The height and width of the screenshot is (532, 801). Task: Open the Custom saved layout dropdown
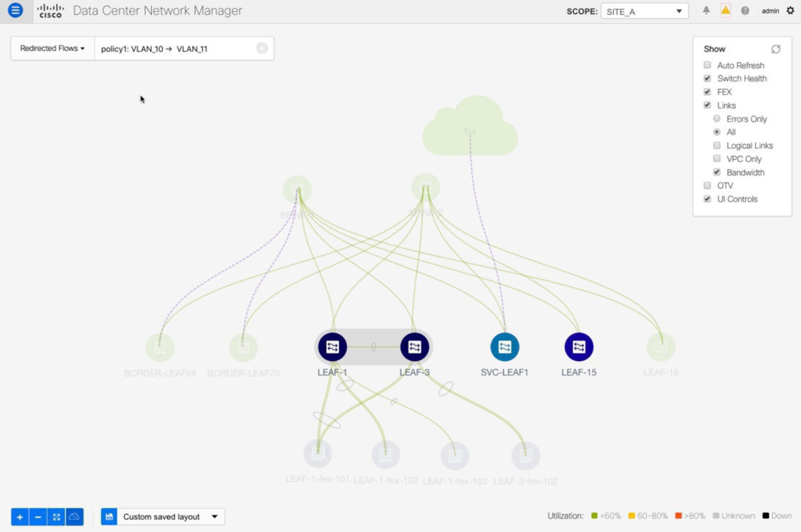[x=171, y=517]
